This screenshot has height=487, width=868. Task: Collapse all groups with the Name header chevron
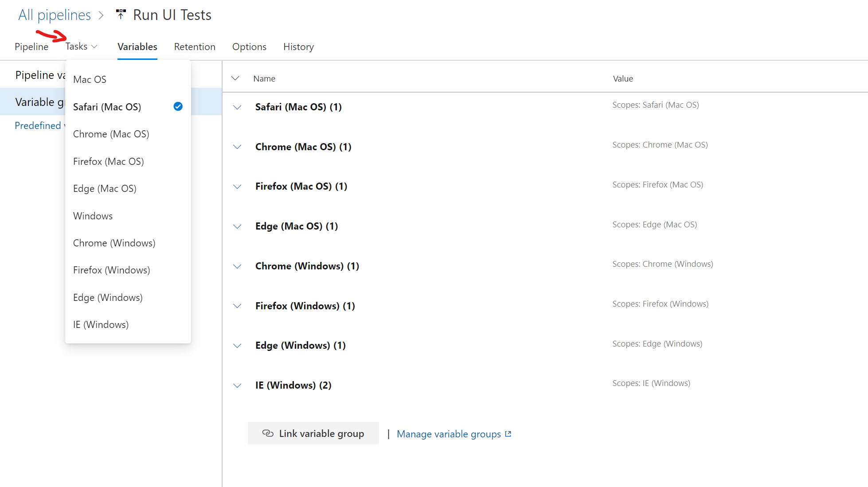(235, 78)
